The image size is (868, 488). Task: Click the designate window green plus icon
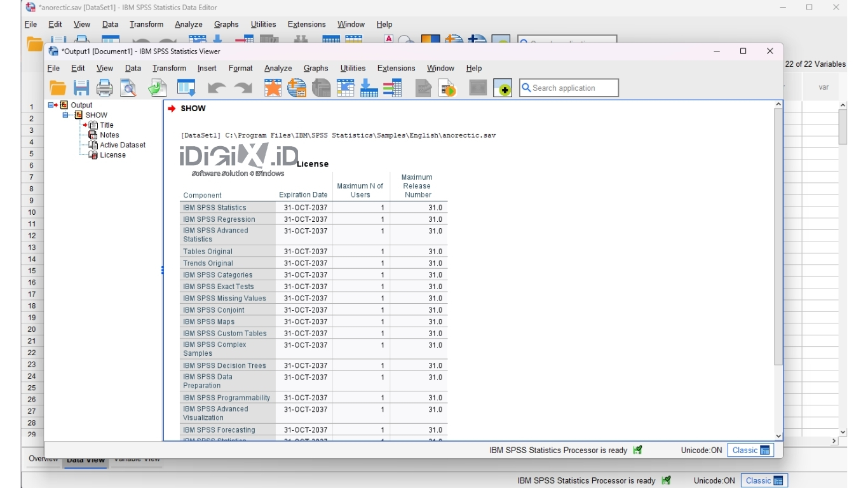[x=503, y=89]
